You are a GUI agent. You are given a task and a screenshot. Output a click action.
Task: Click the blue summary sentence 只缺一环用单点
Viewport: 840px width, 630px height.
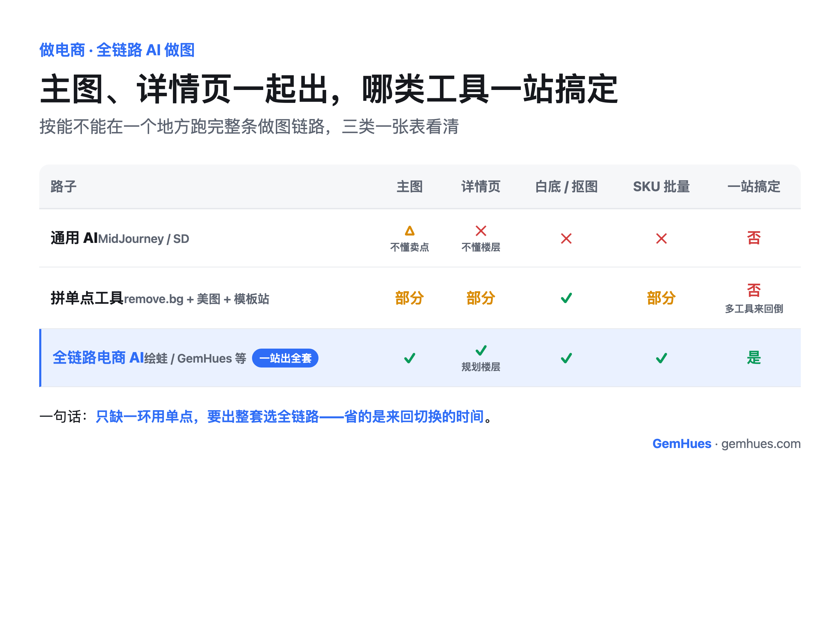coord(290,416)
